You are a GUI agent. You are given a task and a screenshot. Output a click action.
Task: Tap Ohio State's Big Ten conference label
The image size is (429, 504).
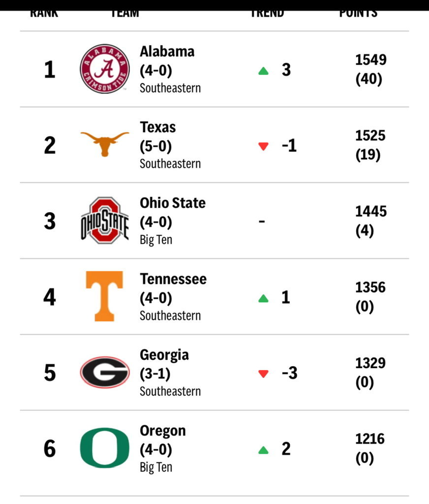[156, 240]
